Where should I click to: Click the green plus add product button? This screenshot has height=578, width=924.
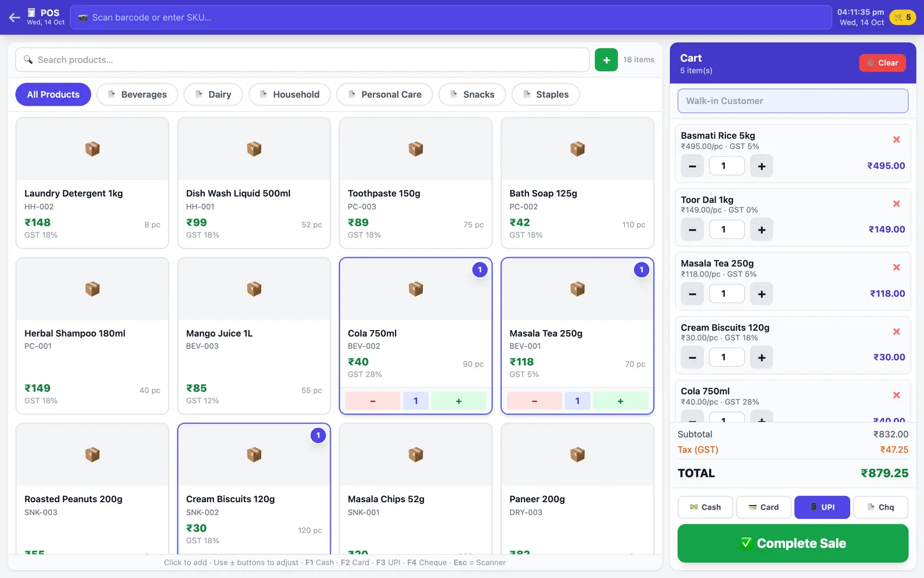click(606, 60)
